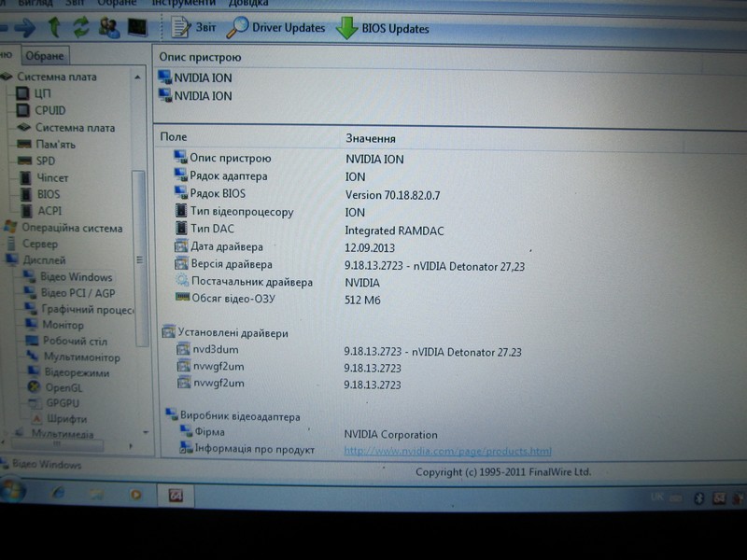The image size is (747, 560).
Task: Click the blue forward navigation arrow
Action: [25, 26]
